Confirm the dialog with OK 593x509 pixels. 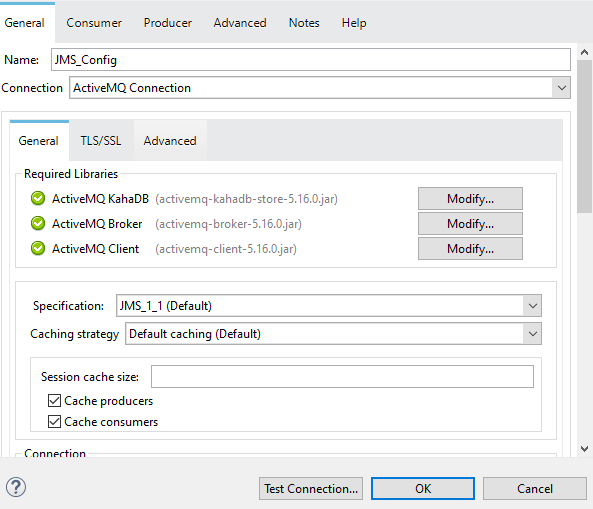[423, 489]
